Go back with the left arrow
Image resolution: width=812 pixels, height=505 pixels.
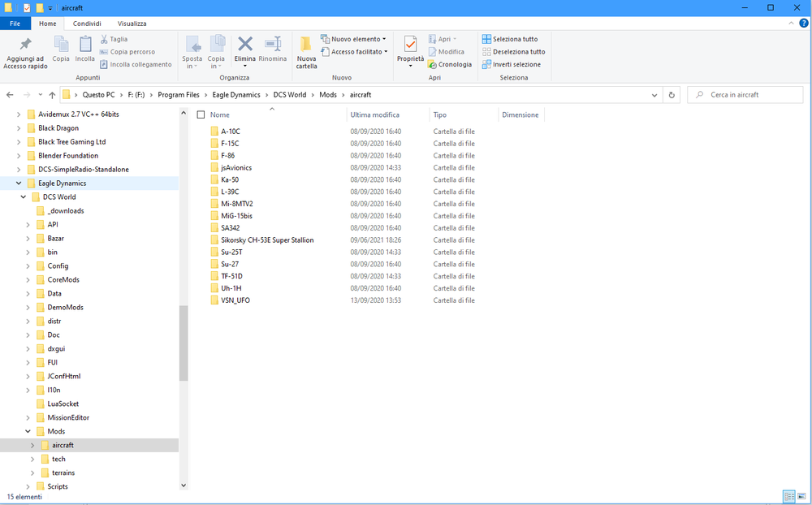pyautogui.click(x=10, y=95)
